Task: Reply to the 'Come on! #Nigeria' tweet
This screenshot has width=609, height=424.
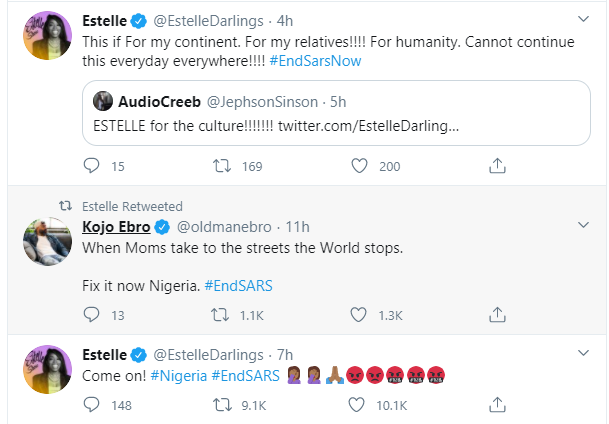Action: click(x=92, y=405)
